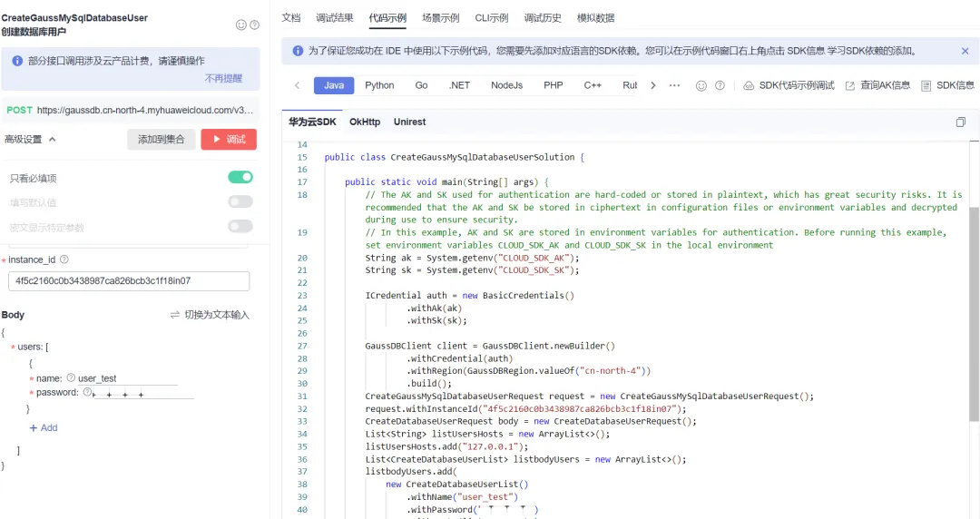
Task: Enable the 密文显示特定参数 switch
Action: point(240,226)
